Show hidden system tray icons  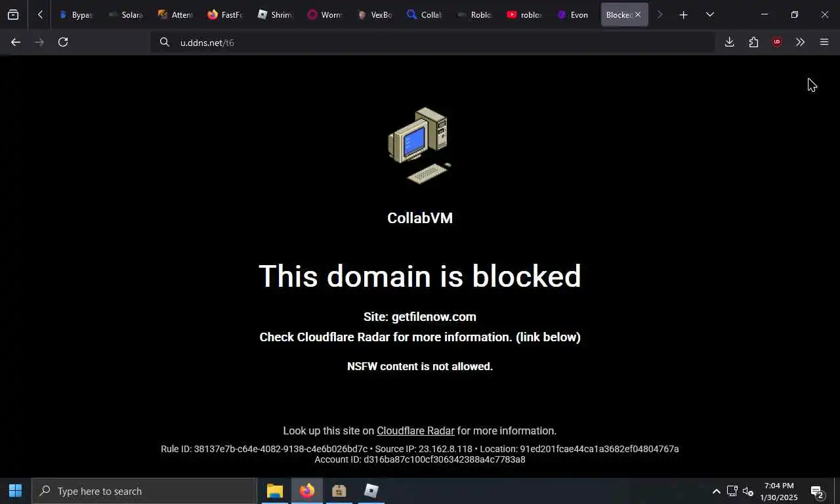[x=716, y=492]
